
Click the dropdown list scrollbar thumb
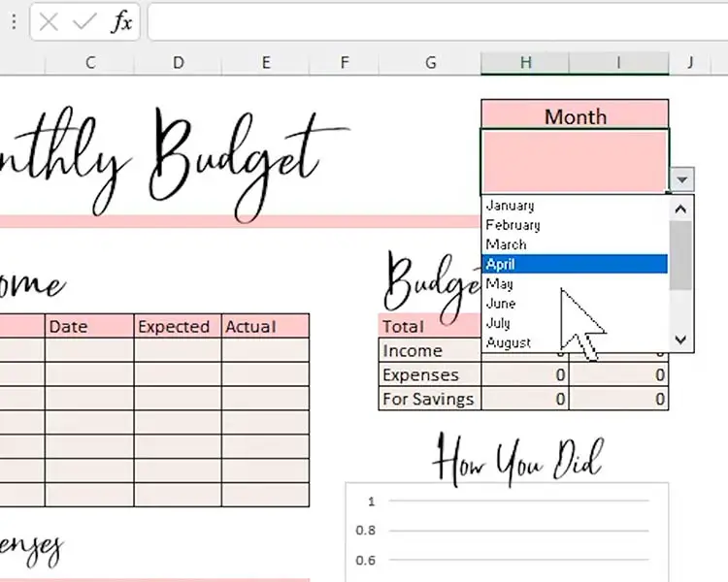680,255
